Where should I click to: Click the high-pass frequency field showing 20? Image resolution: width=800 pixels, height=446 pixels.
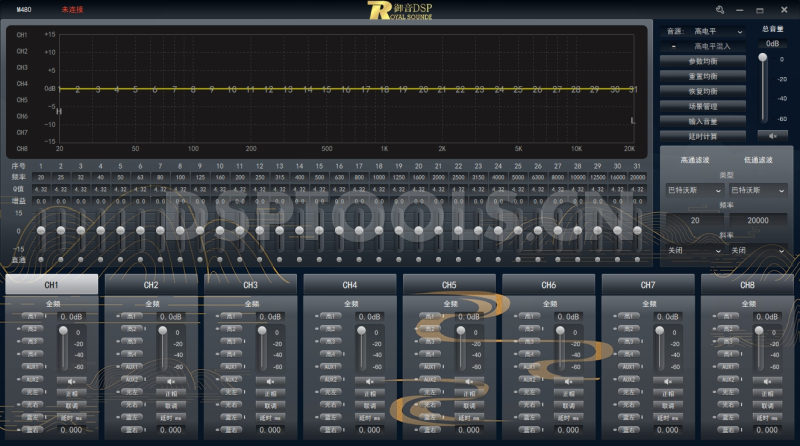[694, 220]
